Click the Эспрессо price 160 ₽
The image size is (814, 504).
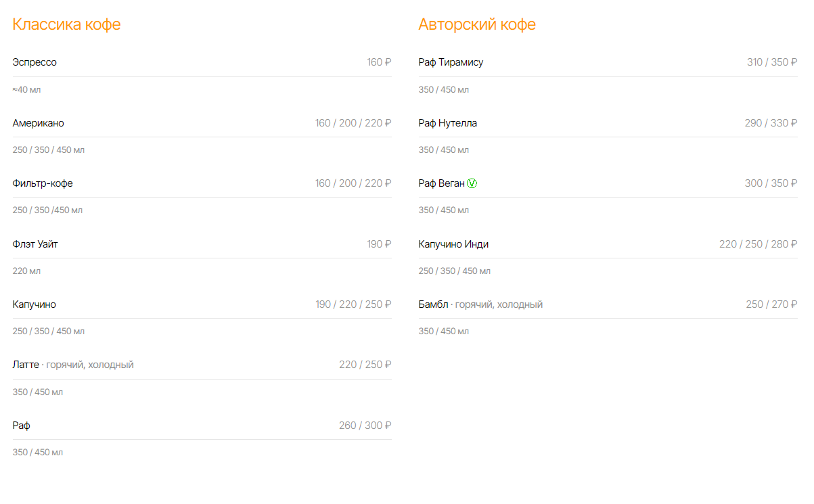click(x=380, y=62)
